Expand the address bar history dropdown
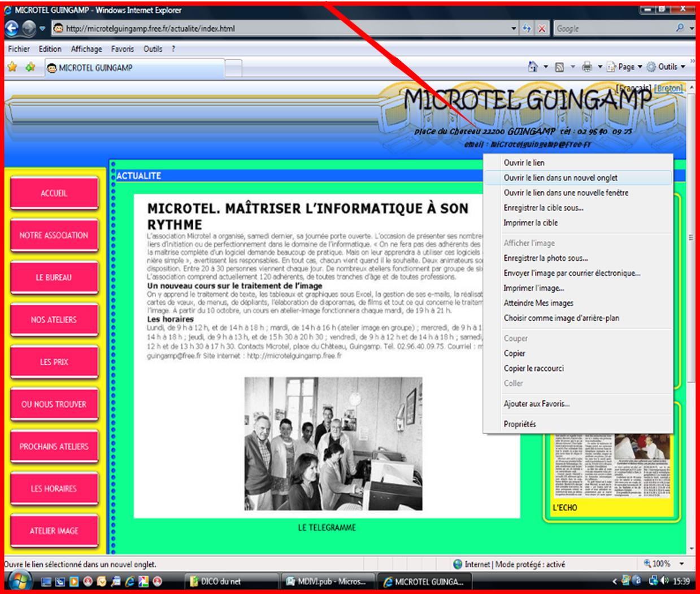The height and width of the screenshot is (594, 700). coord(514,28)
